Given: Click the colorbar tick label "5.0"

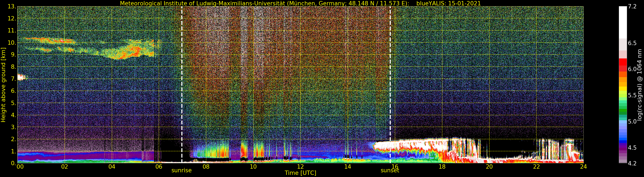Looking at the screenshot, I should pyautogui.click(x=632, y=121).
